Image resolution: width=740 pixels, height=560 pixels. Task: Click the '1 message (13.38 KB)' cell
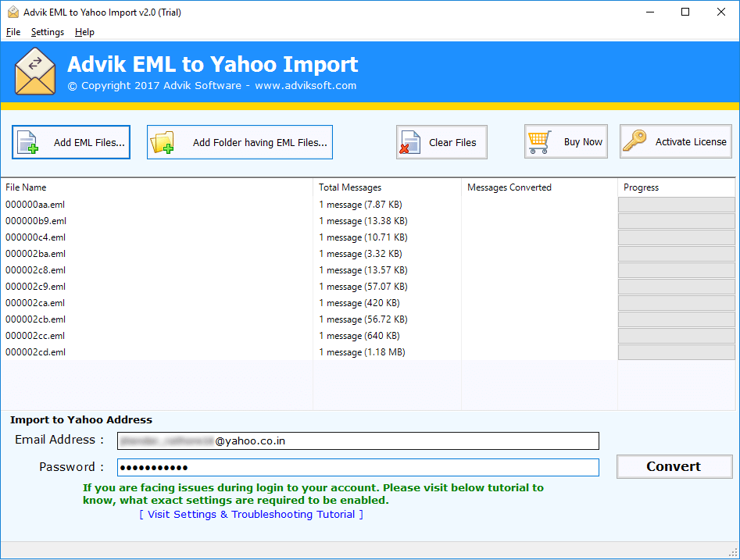363,221
